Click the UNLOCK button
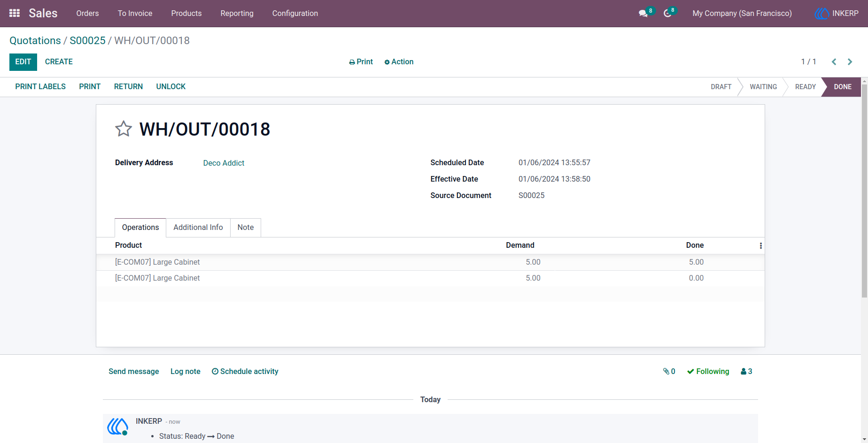Screen dimensions: 868x443 tap(171, 87)
